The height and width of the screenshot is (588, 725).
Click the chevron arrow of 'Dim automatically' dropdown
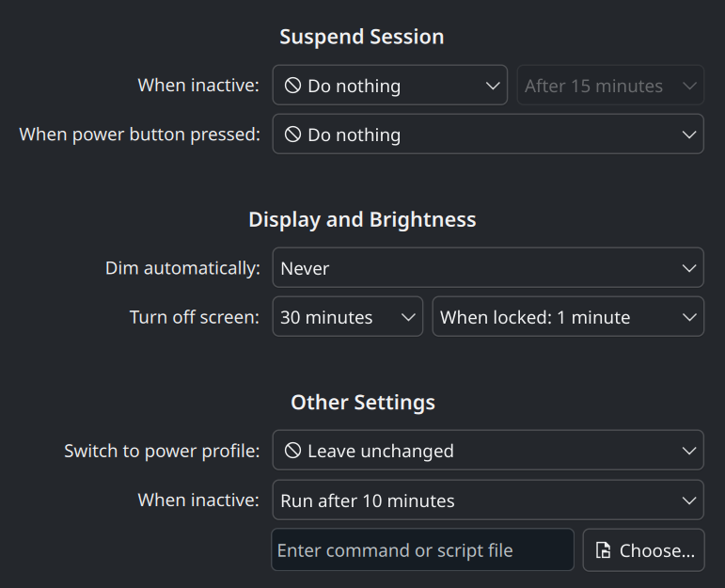[687, 268]
